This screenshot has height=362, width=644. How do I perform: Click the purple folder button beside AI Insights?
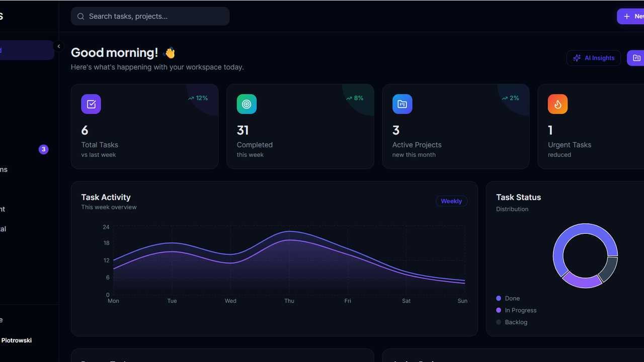[635, 58]
